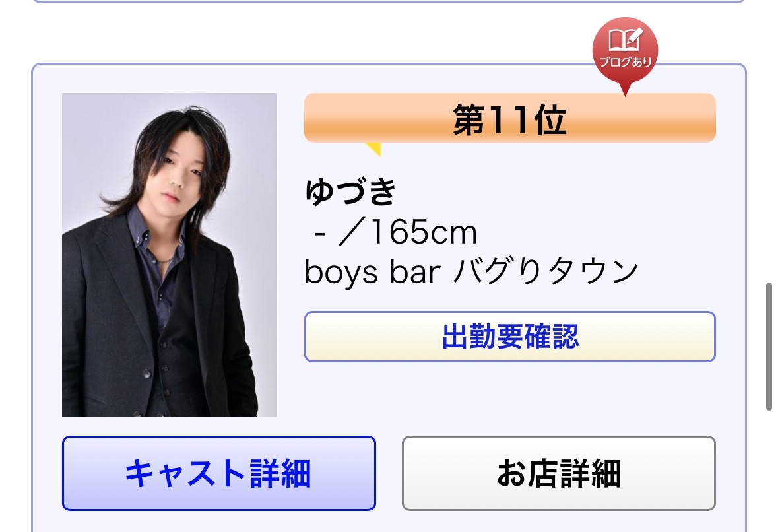The height and width of the screenshot is (532, 778).
Task: Click the 165cm height text
Action: click(x=423, y=232)
